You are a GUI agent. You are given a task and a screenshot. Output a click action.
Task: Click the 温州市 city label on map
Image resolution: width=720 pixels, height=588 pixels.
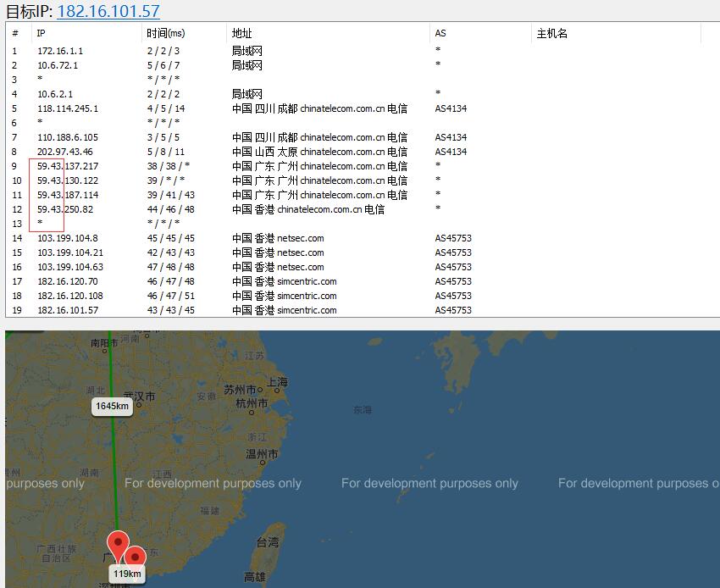(262, 454)
